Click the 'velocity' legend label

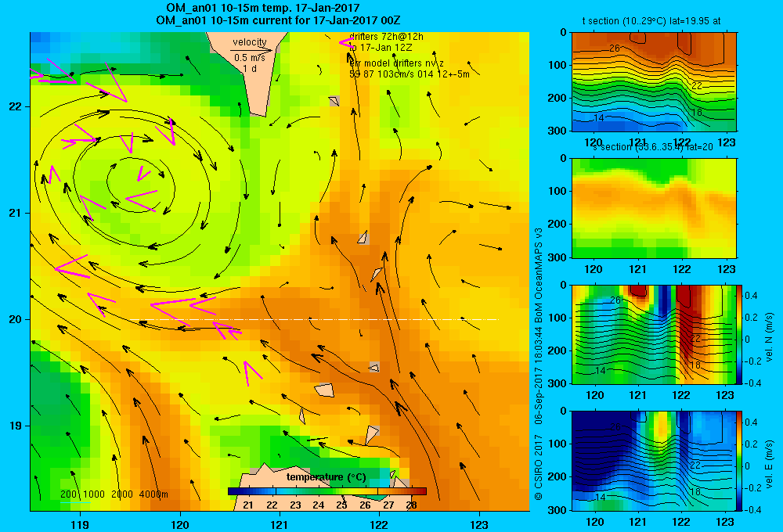click(x=250, y=42)
